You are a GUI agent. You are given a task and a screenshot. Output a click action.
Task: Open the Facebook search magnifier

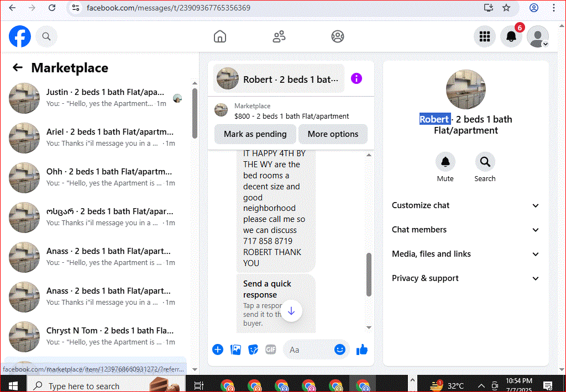point(46,36)
